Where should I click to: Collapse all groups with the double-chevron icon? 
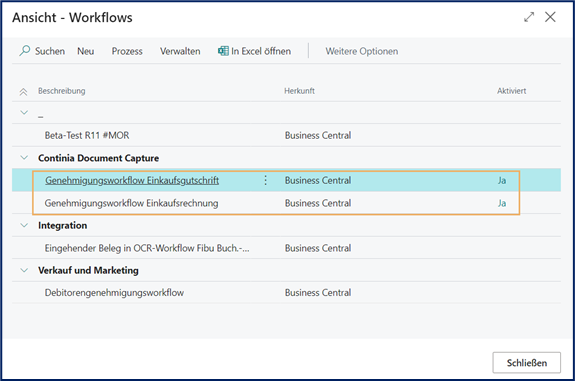pos(23,92)
